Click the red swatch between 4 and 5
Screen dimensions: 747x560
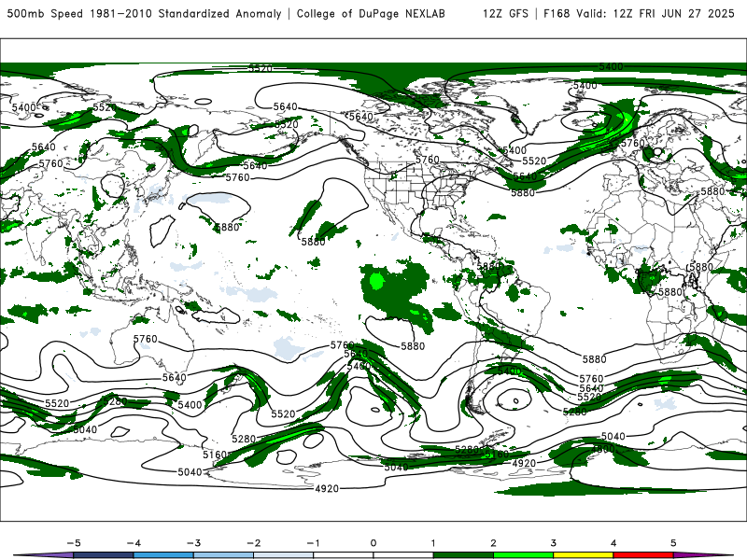click(643, 555)
